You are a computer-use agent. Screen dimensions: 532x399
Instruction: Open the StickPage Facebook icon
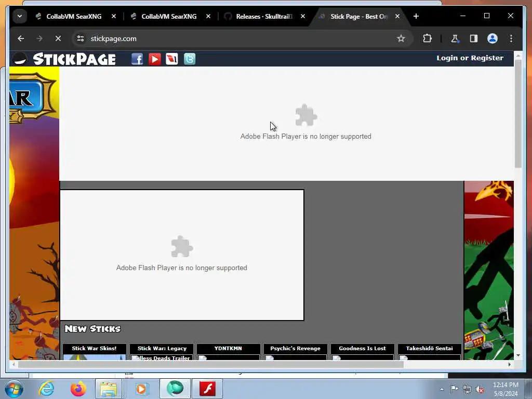(x=137, y=59)
